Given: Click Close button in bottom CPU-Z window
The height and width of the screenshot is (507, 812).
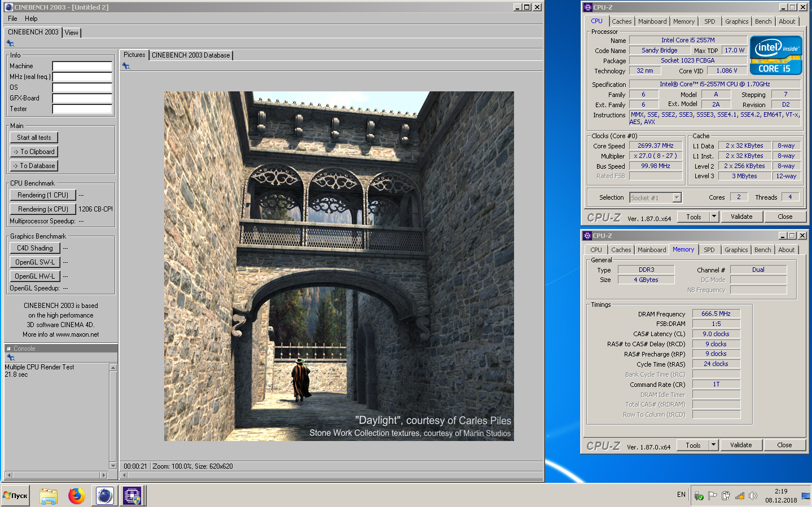Looking at the screenshot, I should 784,445.
